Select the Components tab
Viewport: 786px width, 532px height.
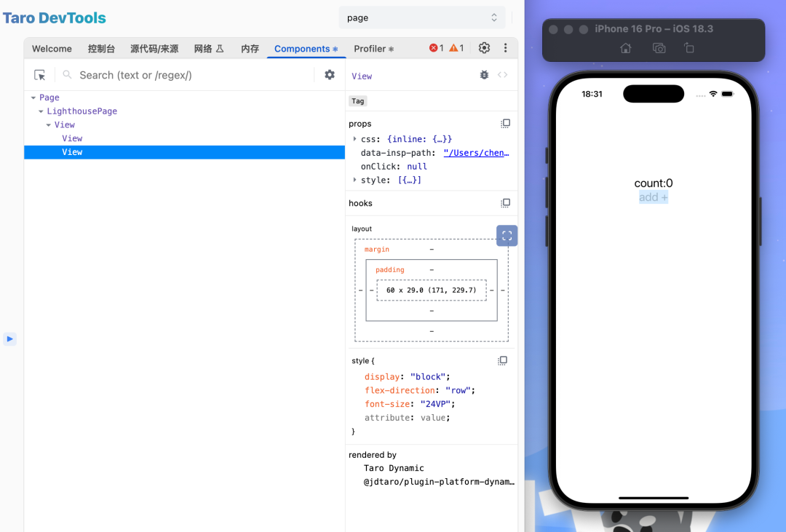(x=306, y=49)
